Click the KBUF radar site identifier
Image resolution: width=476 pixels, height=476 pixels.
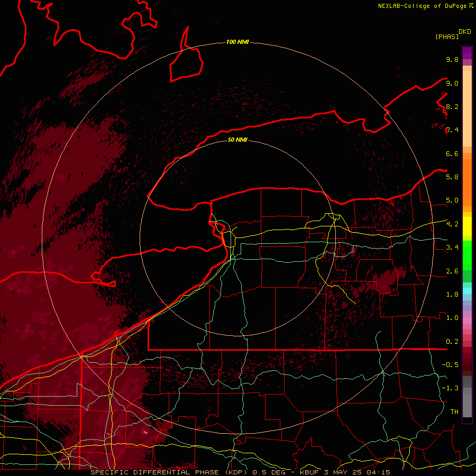click(310, 472)
